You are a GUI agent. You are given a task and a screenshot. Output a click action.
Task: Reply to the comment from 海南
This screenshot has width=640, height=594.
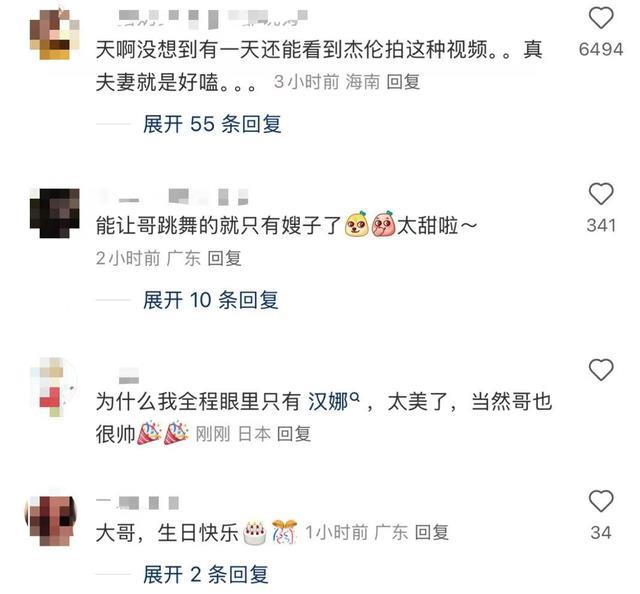(x=403, y=82)
